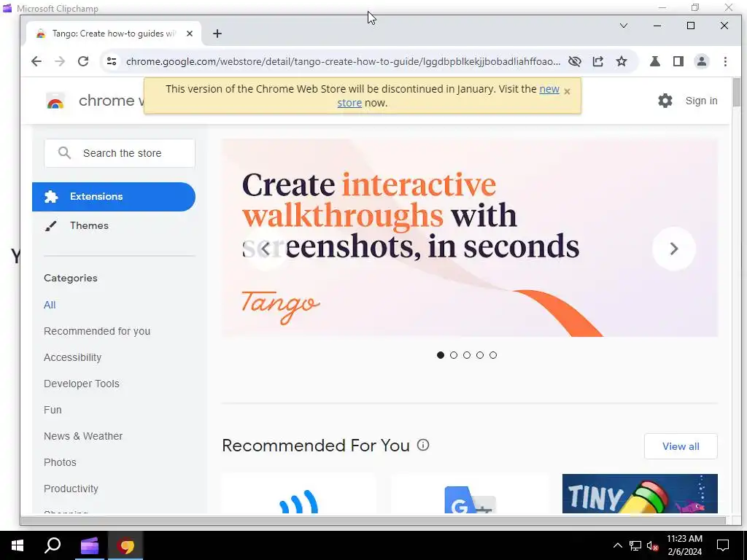Viewport: 747px width, 560px height.
Task: Open Recommended for you category
Action: pyautogui.click(x=97, y=331)
